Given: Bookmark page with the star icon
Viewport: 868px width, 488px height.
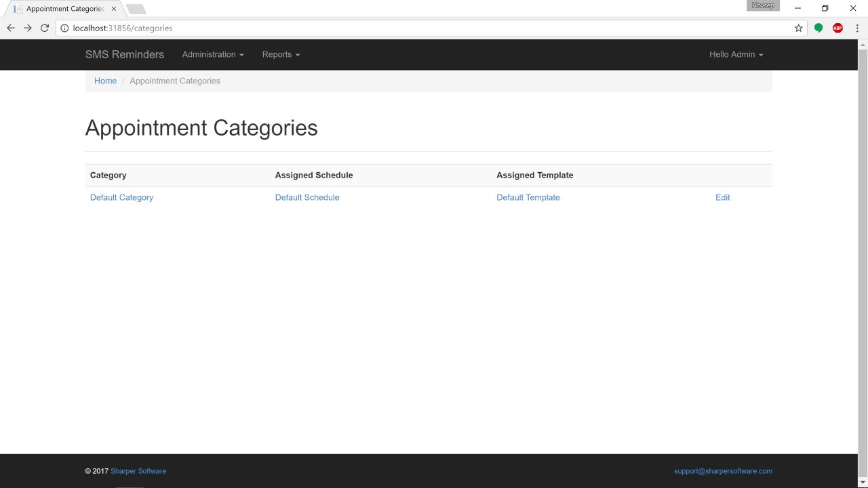Looking at the screenshot, I should coord(798,28).
